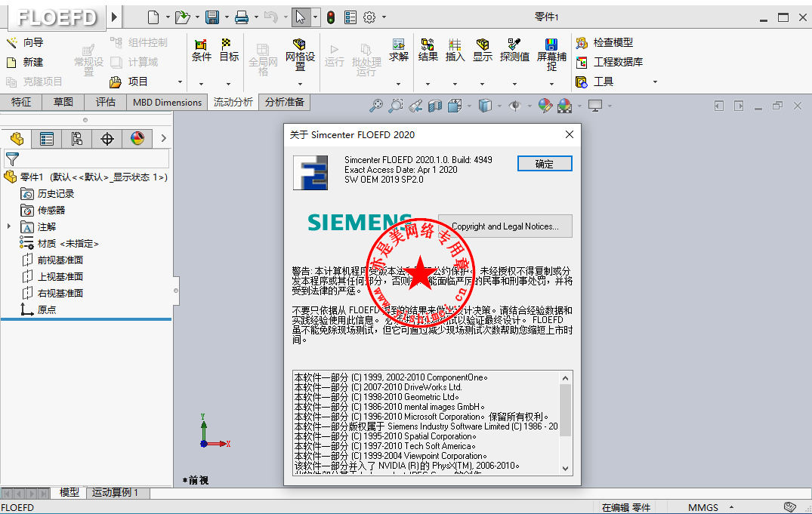812x514 pixels.
Task: Switch to the 草图 tab
Action: click(63, 102)
